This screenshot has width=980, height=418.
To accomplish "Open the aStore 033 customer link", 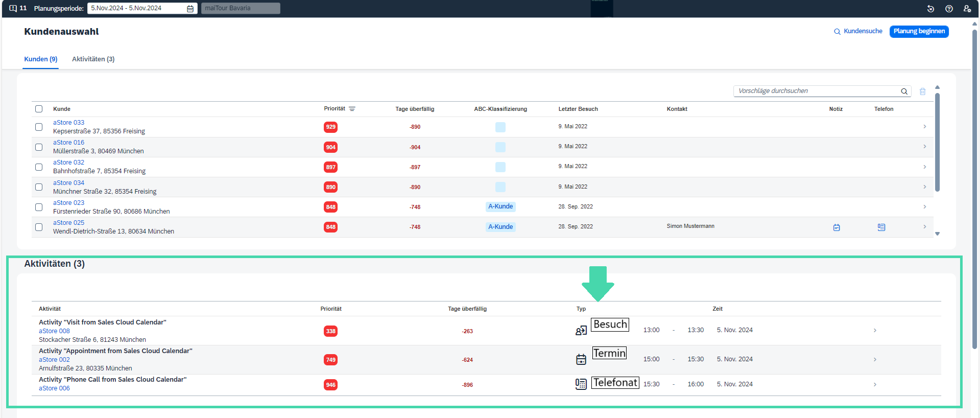I will point(68,123).
